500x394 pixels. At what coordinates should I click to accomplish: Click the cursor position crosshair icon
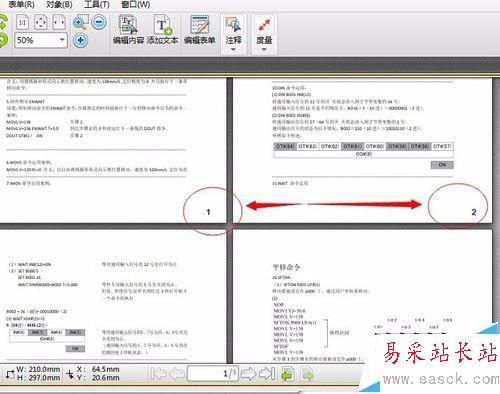pos(70,374)
